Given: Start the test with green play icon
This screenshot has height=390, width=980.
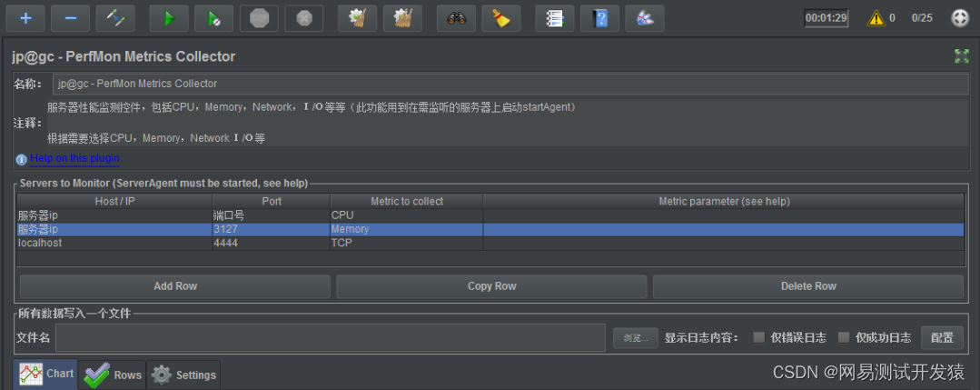Looking at the screenshot, I should coord(169,18).
